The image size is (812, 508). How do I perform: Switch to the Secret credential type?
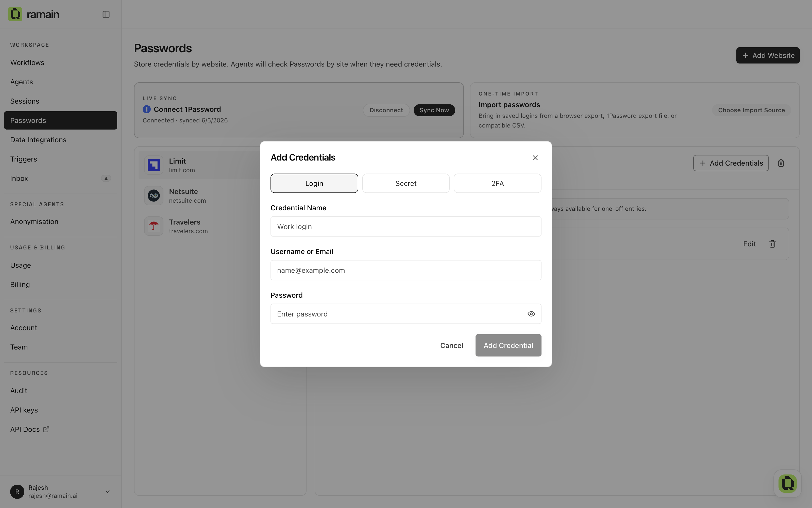(406, 183)
